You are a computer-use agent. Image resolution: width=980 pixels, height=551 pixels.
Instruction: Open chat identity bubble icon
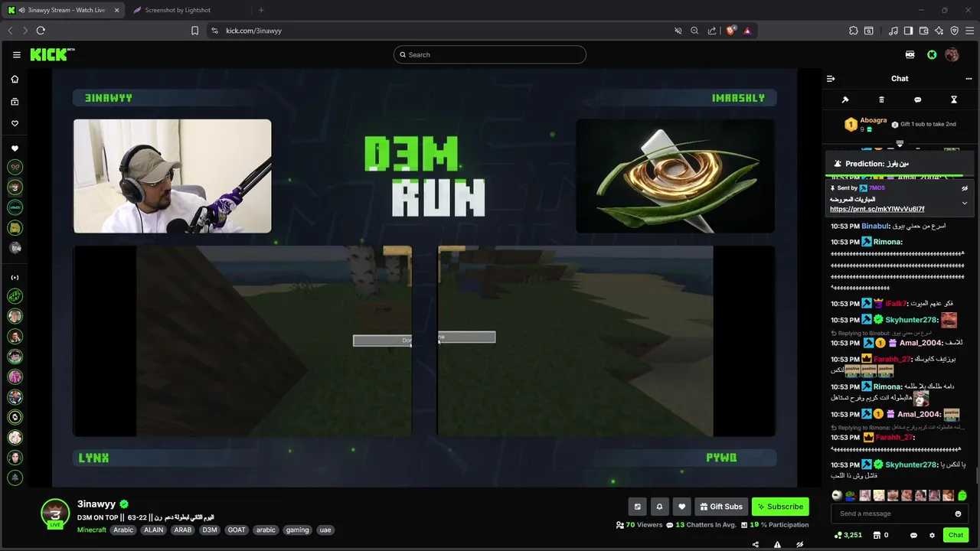[x=913, y=535]
